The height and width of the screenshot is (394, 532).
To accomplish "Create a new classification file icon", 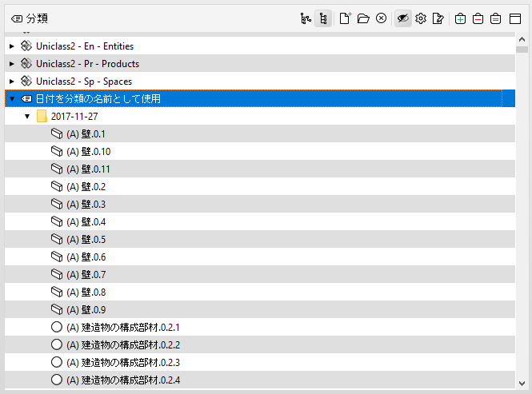I will click(346, 18).
